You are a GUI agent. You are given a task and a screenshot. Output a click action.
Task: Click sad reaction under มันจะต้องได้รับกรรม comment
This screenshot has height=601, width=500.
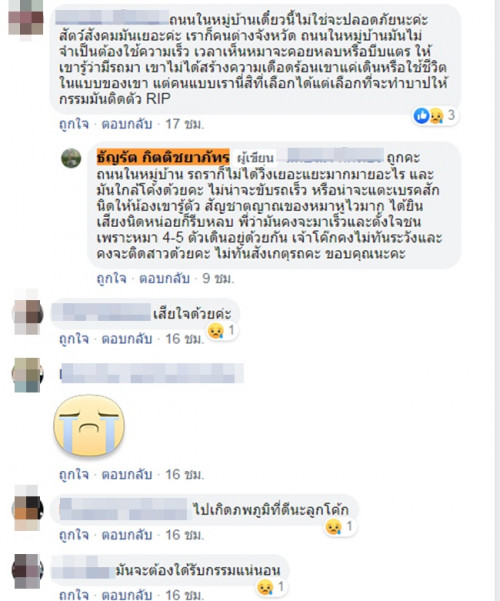(265, 587)
